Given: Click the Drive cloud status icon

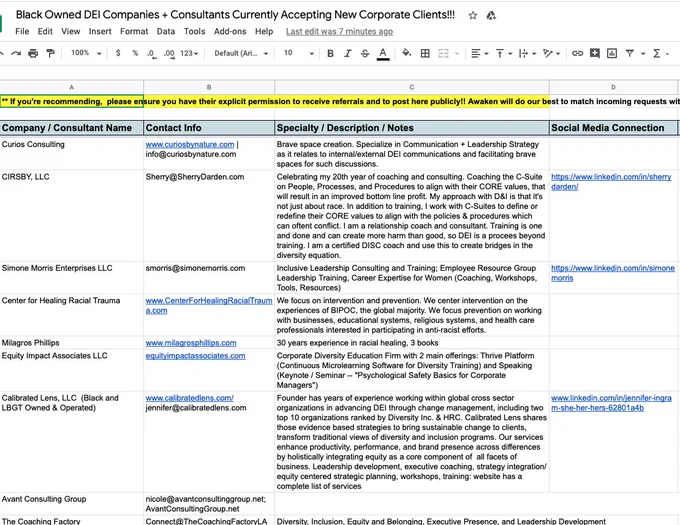Looking at the screenshot, I should (x=491, y=16).
